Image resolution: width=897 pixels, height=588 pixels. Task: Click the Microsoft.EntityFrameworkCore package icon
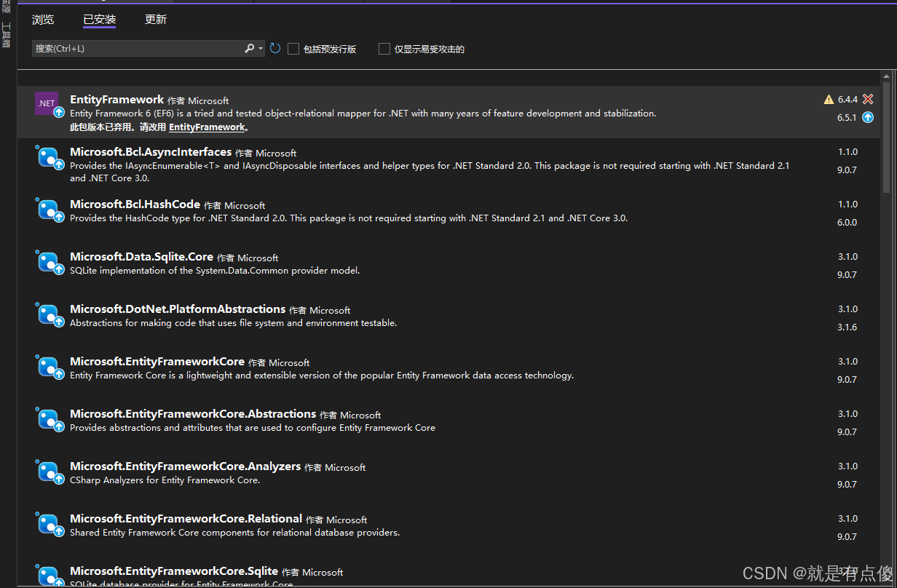(48, 367)
